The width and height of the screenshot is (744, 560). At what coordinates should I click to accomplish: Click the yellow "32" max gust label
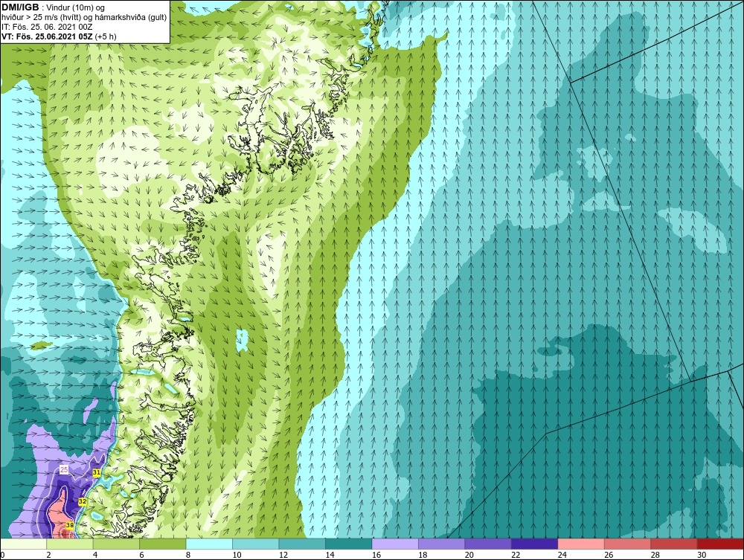pyautogui.click(x=82, y=502)
